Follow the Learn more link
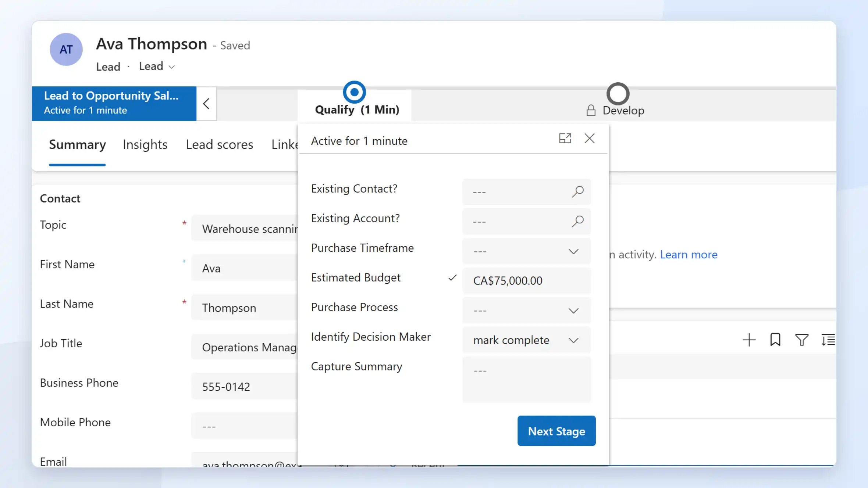 pyautogui.click(x=689, y=254)
